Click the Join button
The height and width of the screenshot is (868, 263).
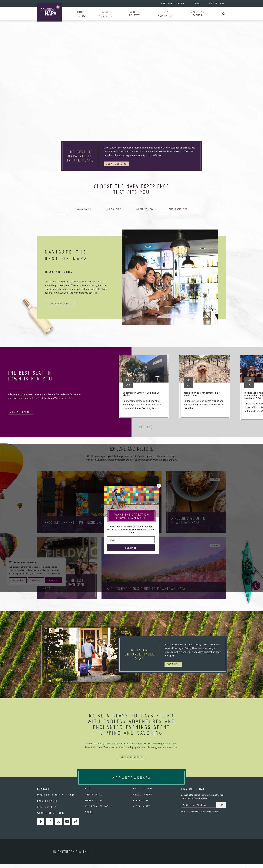click(221, 805)
